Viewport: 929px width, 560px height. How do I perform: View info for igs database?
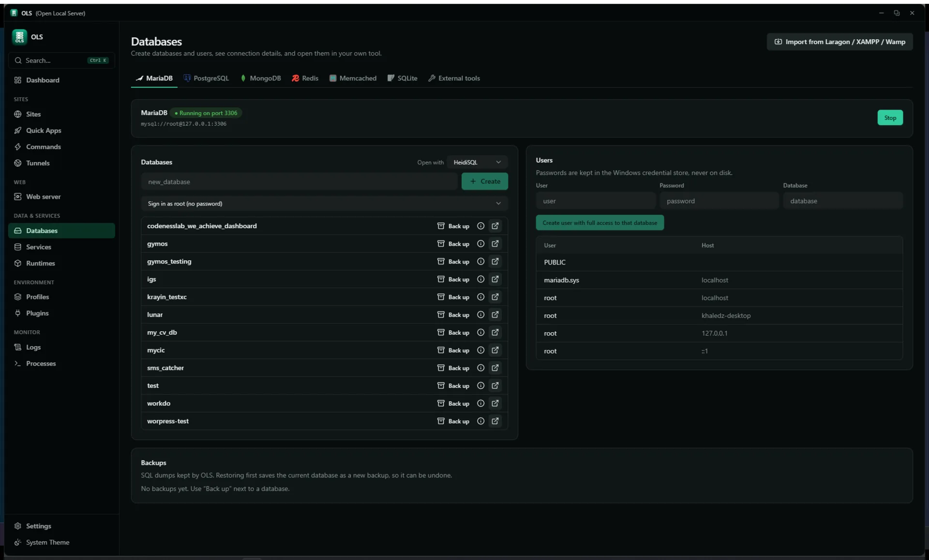point(480,279)
